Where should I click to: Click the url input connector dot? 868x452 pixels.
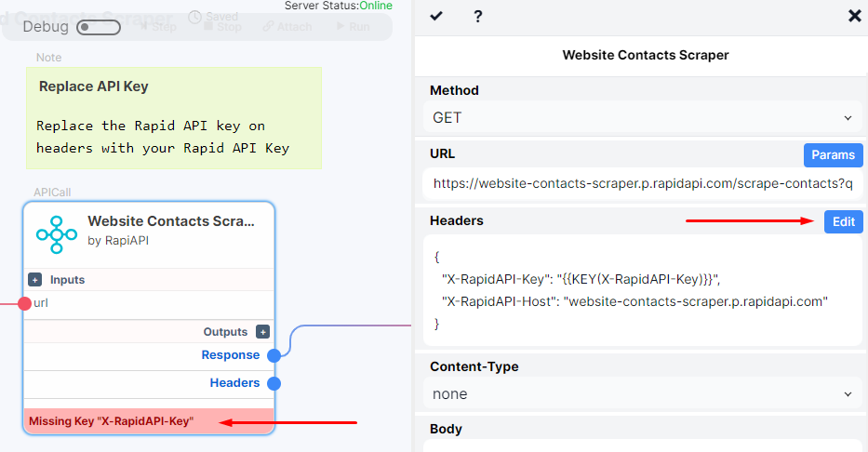(24, 303)
